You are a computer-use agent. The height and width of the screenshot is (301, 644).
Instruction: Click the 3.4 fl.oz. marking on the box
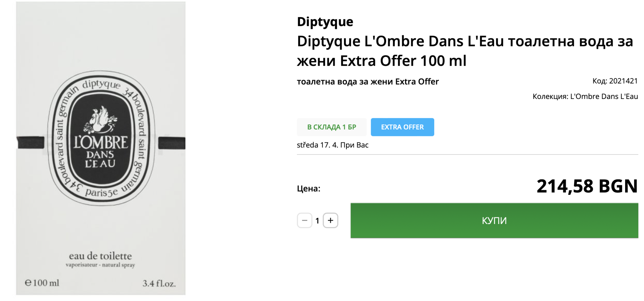click(x=159, y=283)
